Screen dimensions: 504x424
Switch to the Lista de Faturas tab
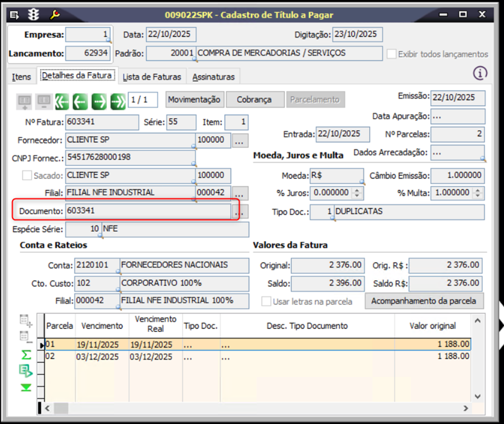click(152, 77)
